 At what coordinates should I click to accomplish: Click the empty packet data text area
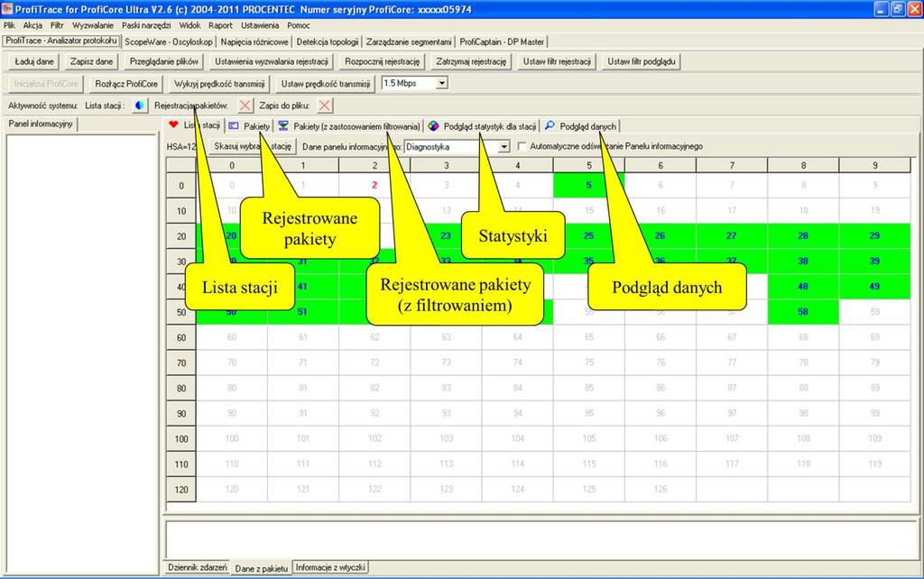pyautogui.click(x=541, y=540)
